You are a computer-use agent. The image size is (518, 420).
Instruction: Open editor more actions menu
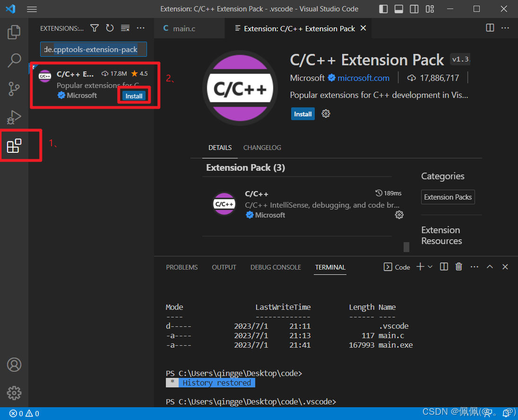[505, 28]
